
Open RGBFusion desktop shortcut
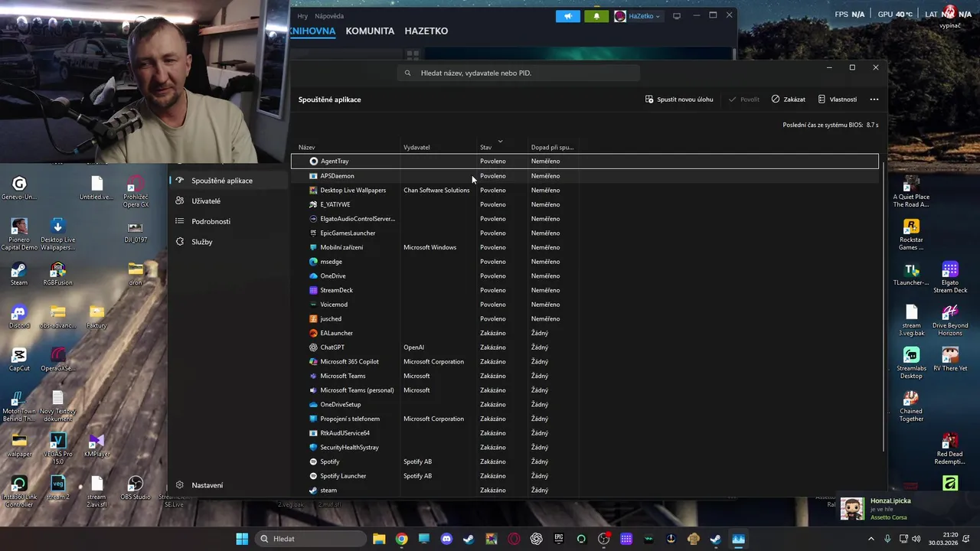(58, 274)
